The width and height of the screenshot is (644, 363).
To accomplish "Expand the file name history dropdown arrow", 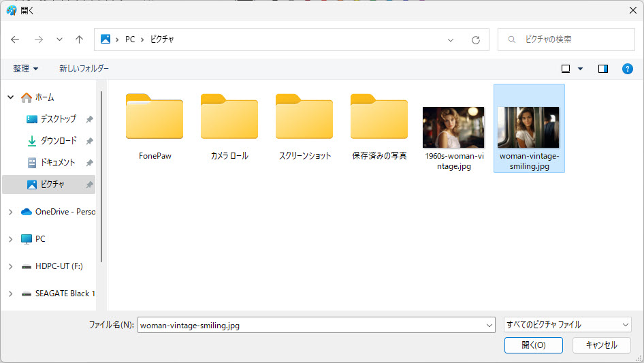I will pyautogui.click(x=489, y=326).
